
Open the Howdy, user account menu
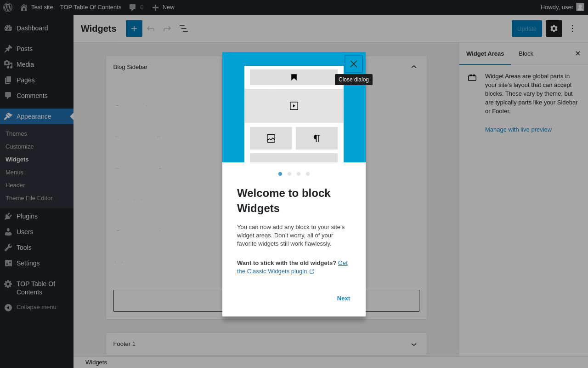pyautogui.click(x=562, y=7)
